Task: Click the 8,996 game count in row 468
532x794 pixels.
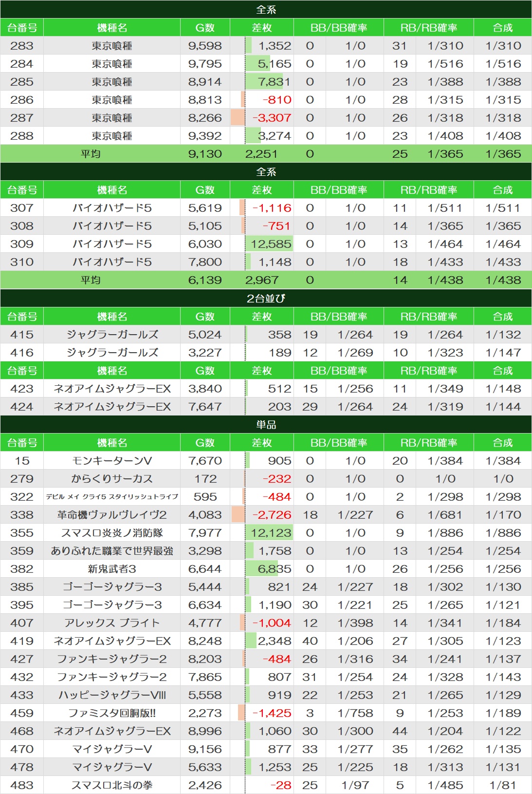Action: click(x=205, y=731)
